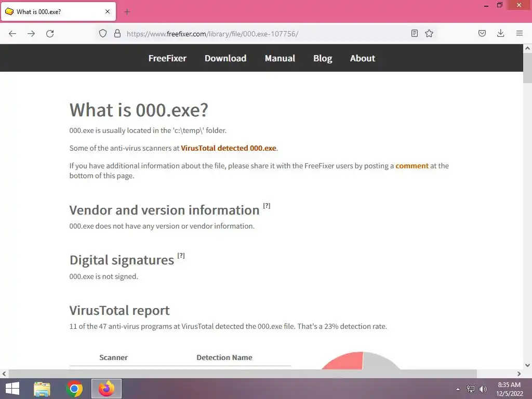
Task: Click the [?] help next to Vendor information
Action: (x=267, y=206)
